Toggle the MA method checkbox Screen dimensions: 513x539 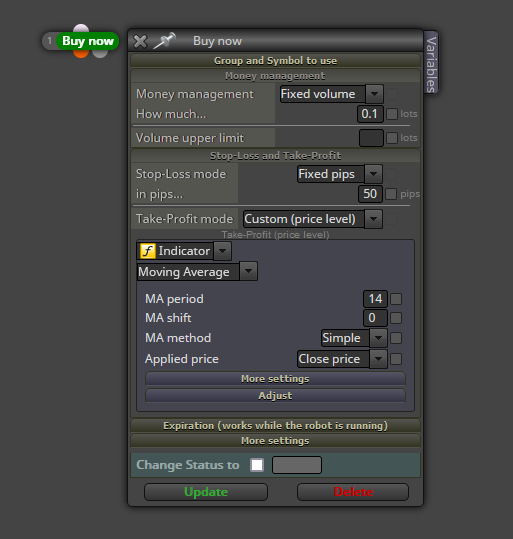[x=396, y=338]
